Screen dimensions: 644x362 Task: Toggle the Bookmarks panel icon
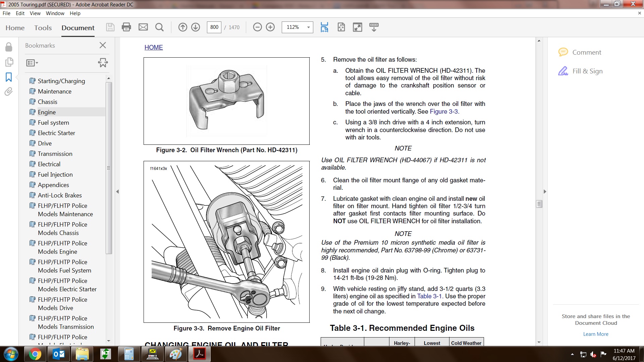click(x=9, y=77)
